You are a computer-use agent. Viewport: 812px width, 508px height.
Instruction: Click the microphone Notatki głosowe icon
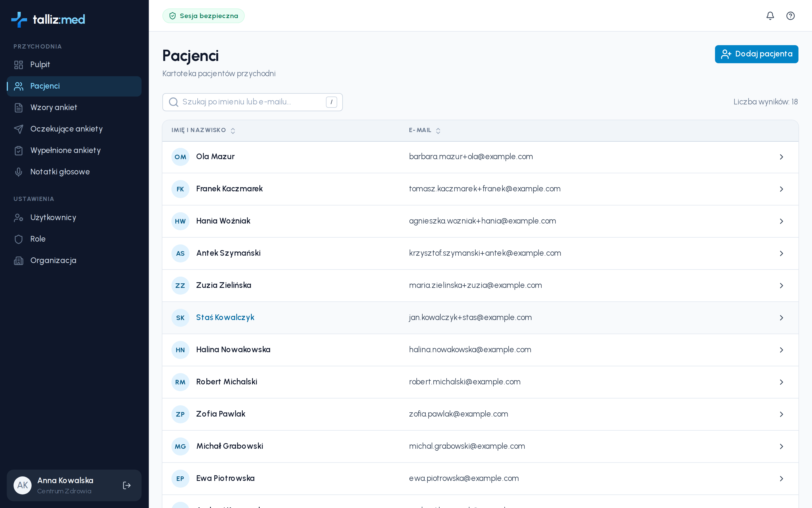coord(18,172)
